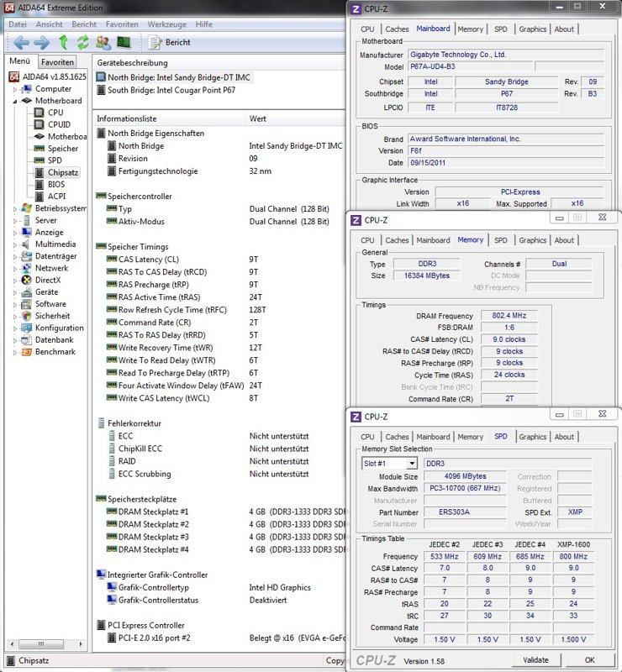The image size is (622, 672).
Task: Click the tree scrollbar left arrow
Action: 12,644
